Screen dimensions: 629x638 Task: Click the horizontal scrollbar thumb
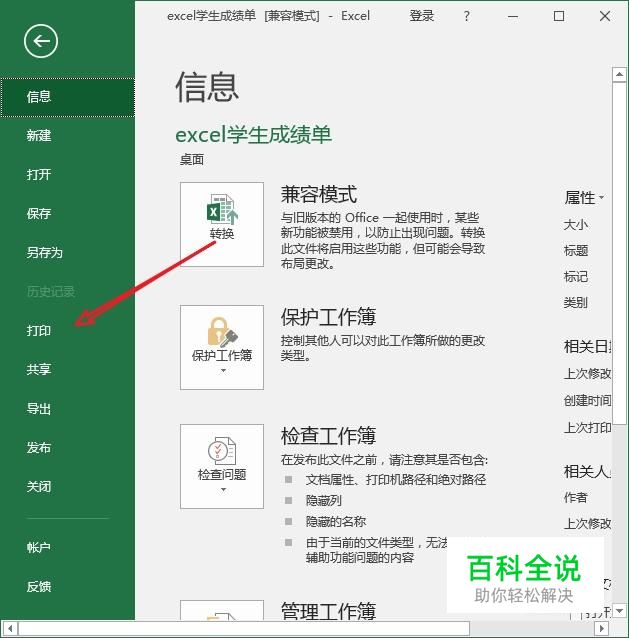244,628
